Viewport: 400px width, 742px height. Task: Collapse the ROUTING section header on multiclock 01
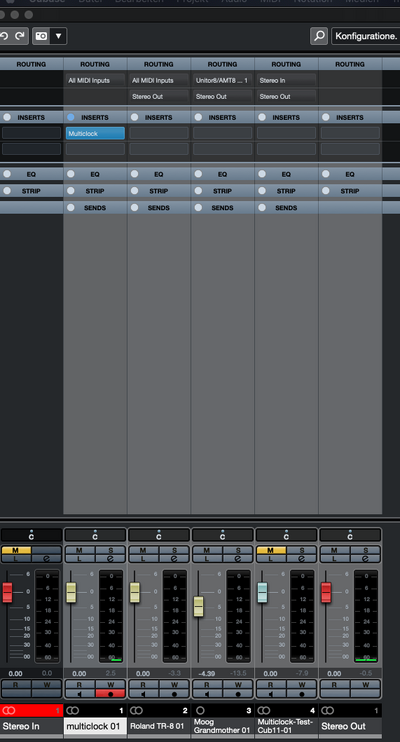pos(95,64)
